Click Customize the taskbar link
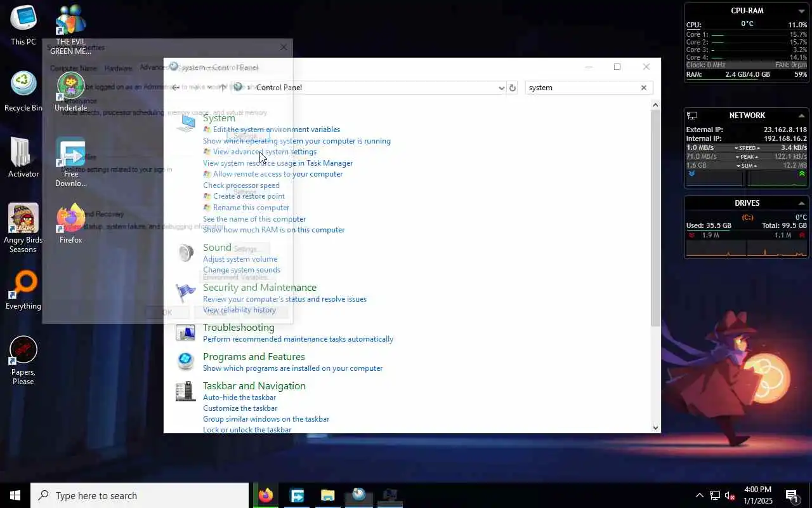Image resolution: width=812 pixels, height=508 pixels. (240, 408)
